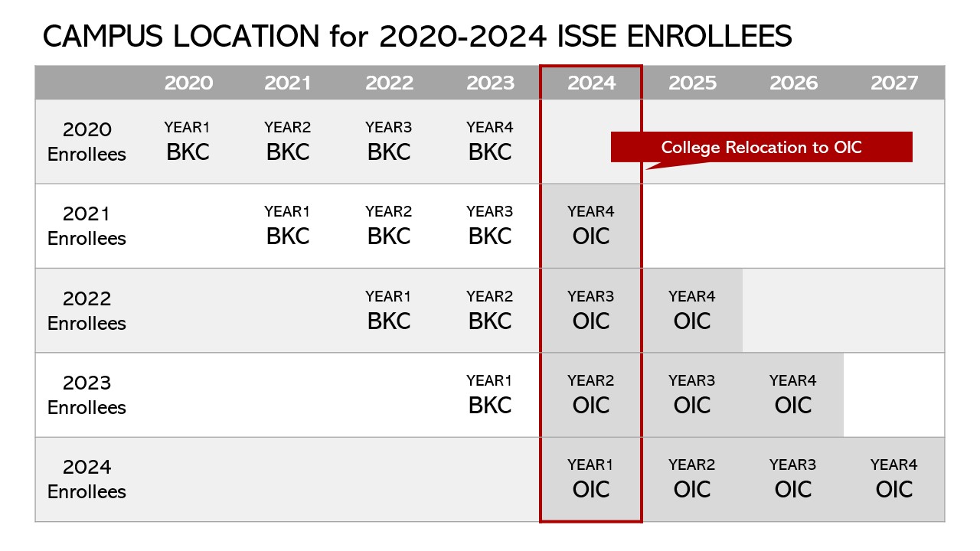
Task: Click the 2023 Enrollees row label
Action: click(x=87, y=395)
